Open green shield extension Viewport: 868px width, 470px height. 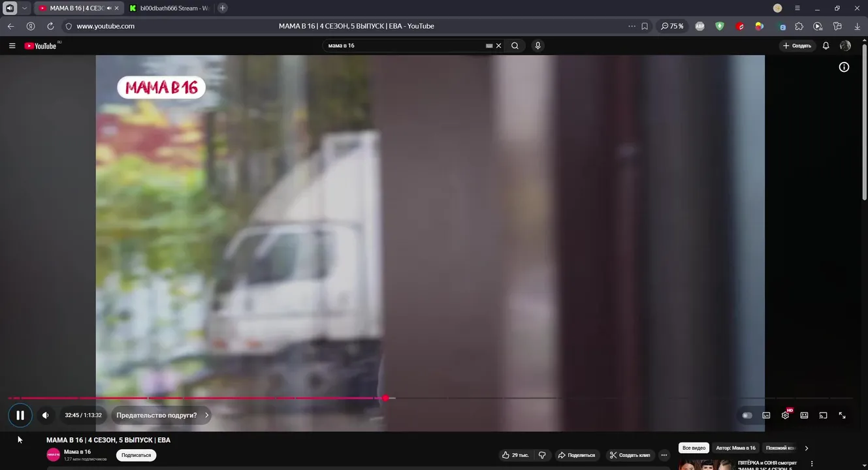720,26
